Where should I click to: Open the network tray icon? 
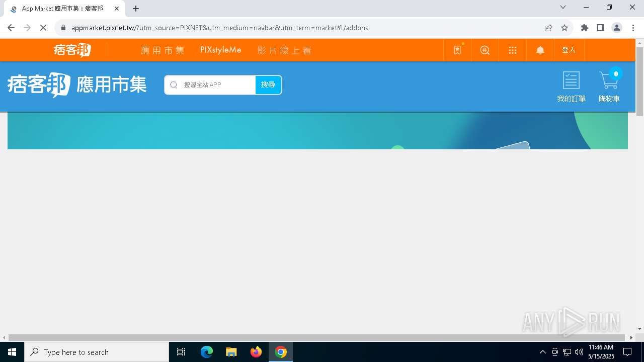click(567, 352)
